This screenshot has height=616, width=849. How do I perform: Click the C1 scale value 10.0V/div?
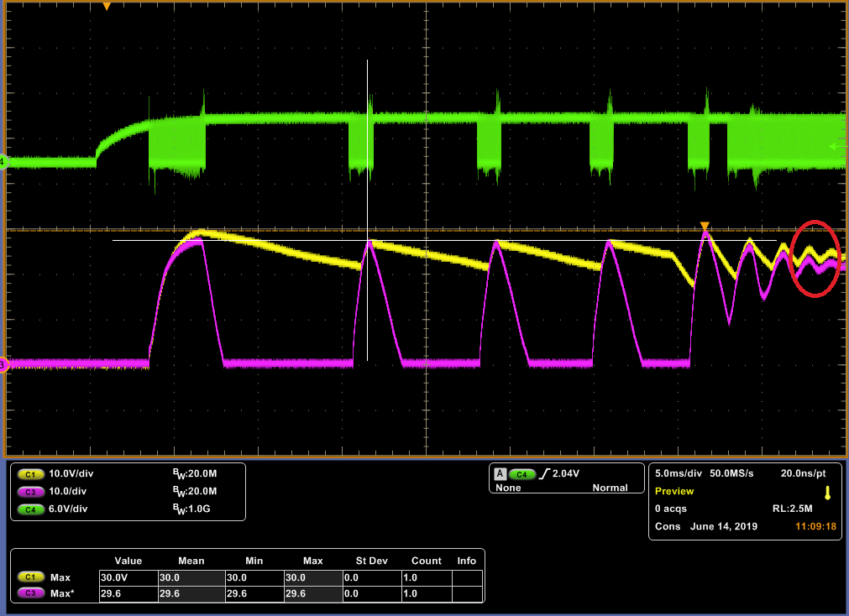pyautogui.click(x=71, y=473)
